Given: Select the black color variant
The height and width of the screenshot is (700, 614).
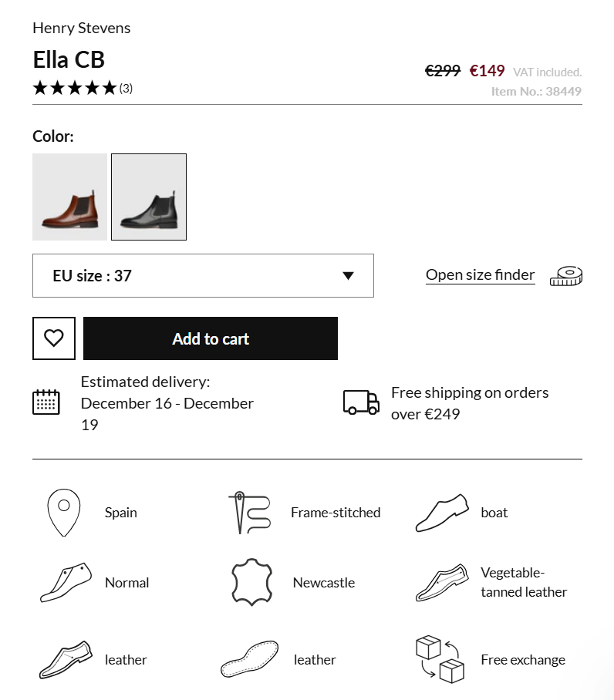Looking at the screenshot, I should pos(148,197).
